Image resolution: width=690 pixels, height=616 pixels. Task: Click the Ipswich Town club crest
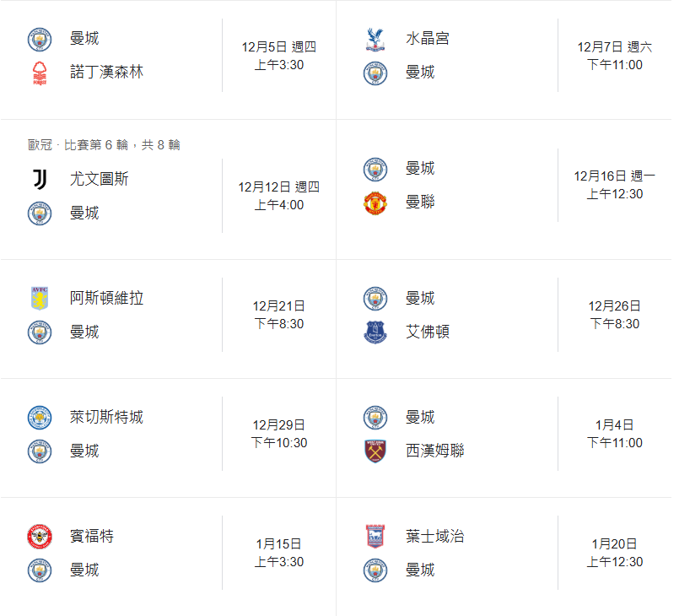pyautogui.click(x=375, y=537)
